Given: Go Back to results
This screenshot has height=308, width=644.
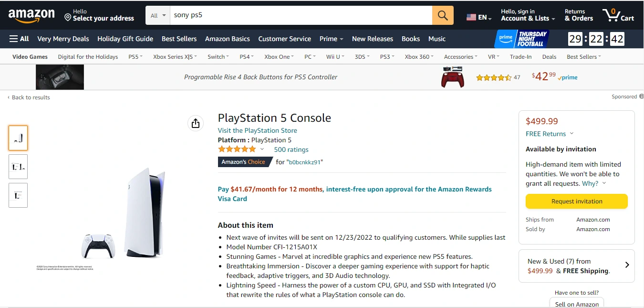Looking at the screenshot, I should 29,97.
